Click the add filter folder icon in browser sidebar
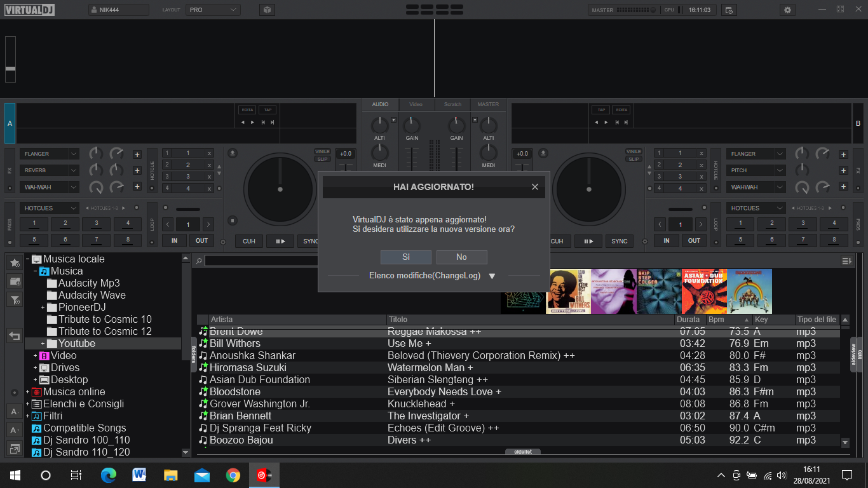Viewport: 868px width, 488px height. click(x=15, y=300)
